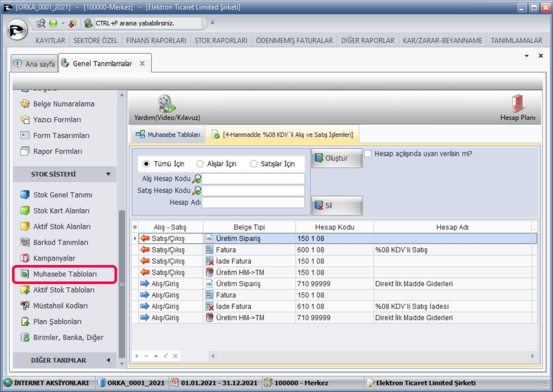Click the Satış Hesap Kodu lookup icon
The width and height of the screenshot is (553, 392).
click(x=196, y=191)
